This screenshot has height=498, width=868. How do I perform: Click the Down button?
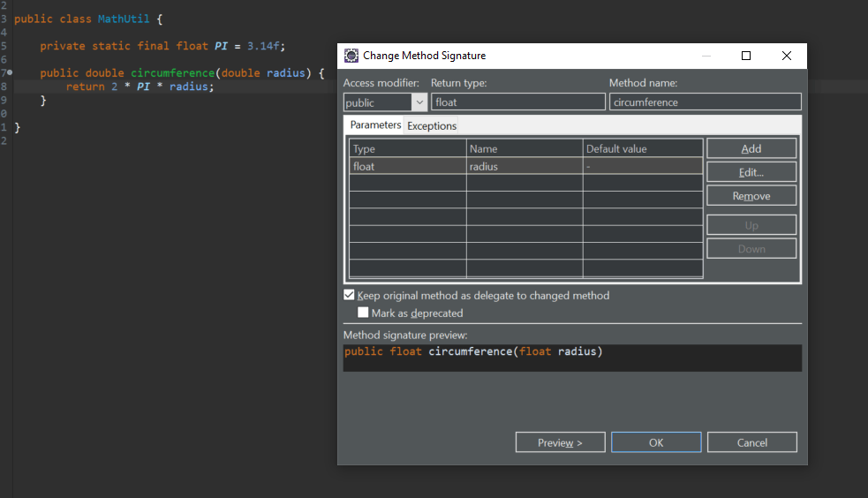coord(751,249)
